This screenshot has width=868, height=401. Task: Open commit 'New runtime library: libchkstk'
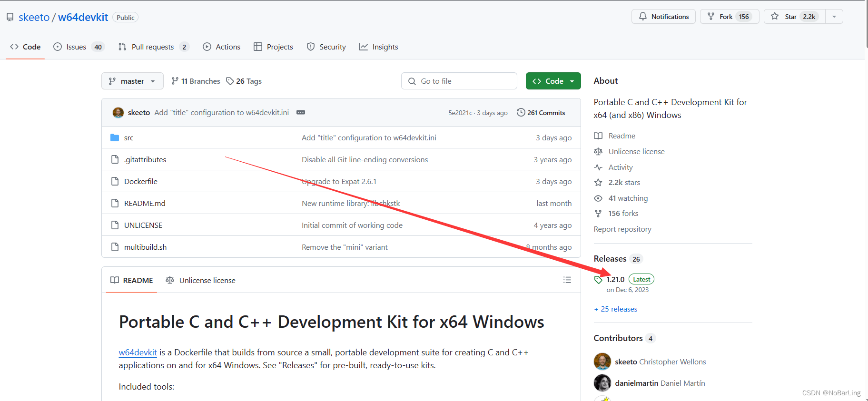pyautogui.click(x=351, y=203)
